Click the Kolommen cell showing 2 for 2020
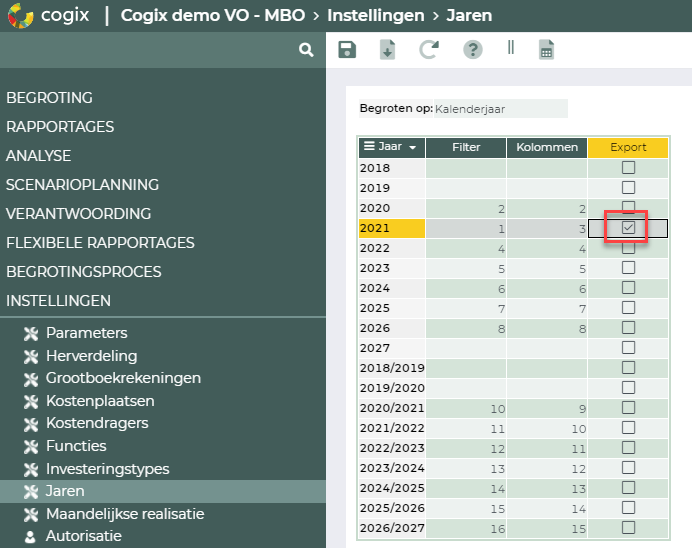This screenshot has height=548, width=692. [547, 208]
